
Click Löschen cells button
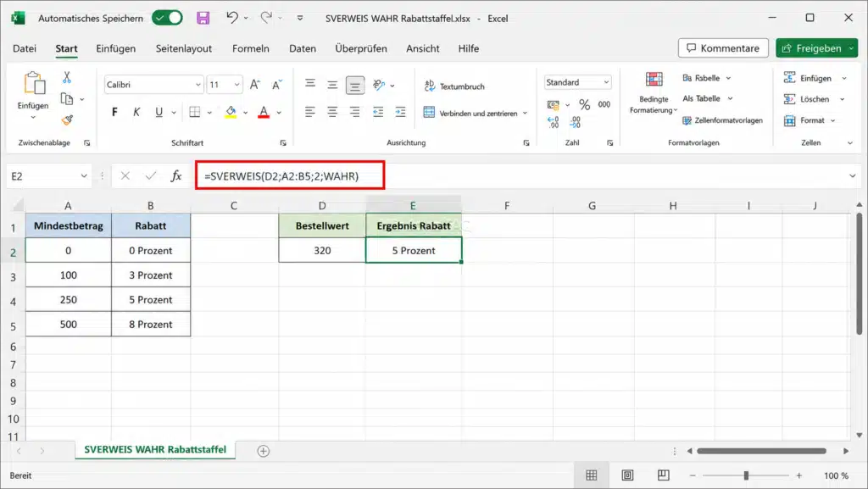click(808, 99)
